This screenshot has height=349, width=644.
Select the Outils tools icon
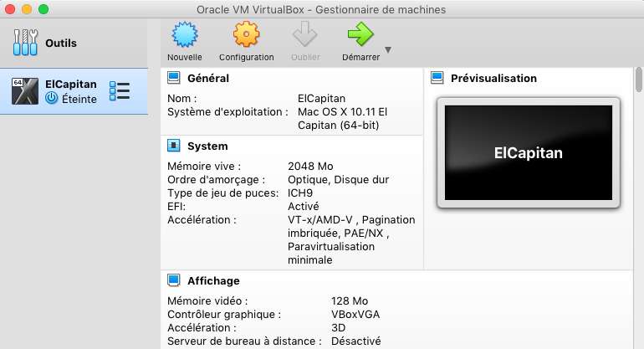(25, 43)
